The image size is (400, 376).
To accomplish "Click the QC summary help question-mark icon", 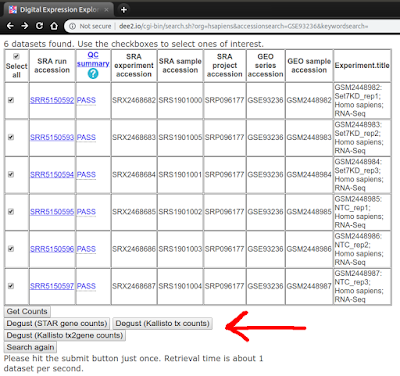I will [93, 73].
